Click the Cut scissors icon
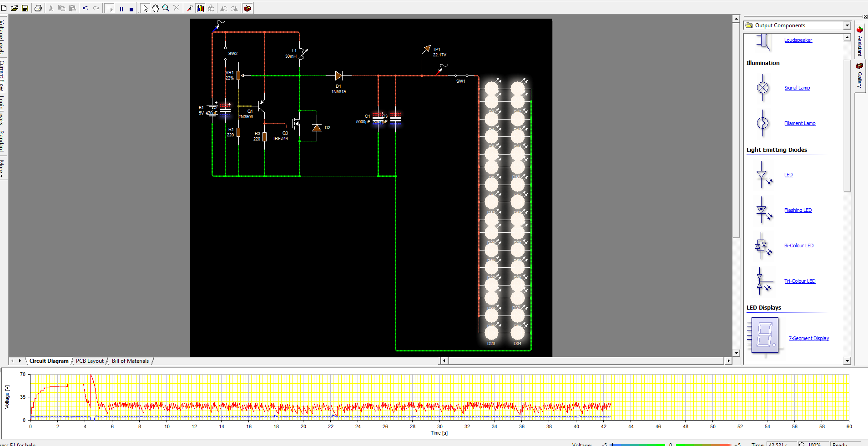 pyautogui.click(x=51, y=8)
